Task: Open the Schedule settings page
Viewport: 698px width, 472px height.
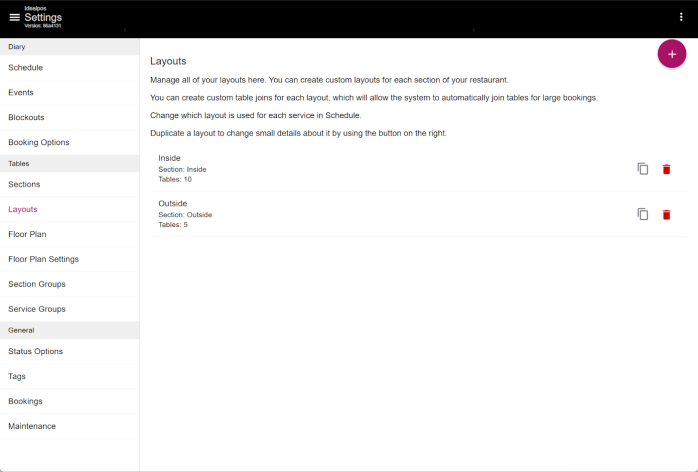Action: [26, 68]
